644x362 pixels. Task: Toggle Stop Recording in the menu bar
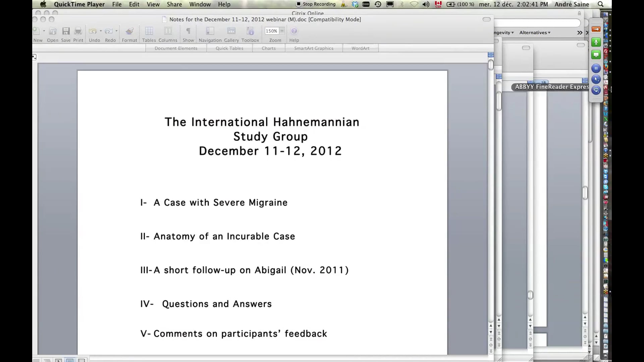[x=316, y=4]
